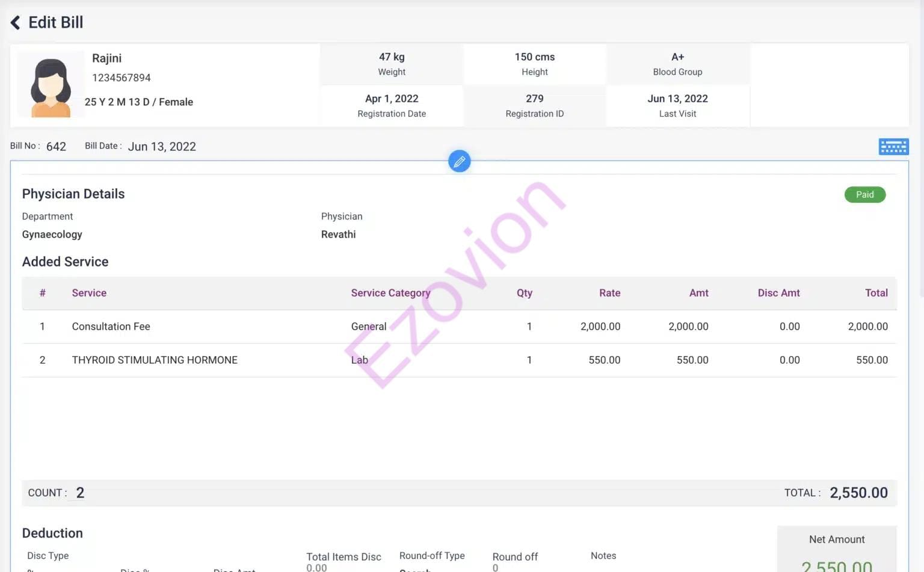Viewport: 924px width, 572px height.
Task: Click the Round-off Type field label
Action: [432, 556]
